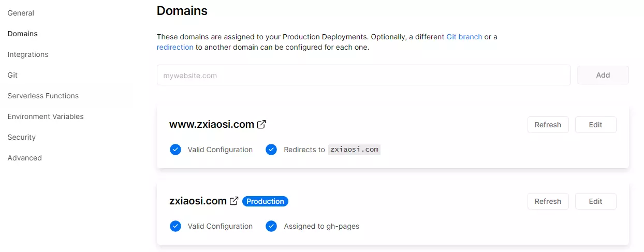Go to Integrations settings
The image size is (644, 252).
tap(28, 54)
